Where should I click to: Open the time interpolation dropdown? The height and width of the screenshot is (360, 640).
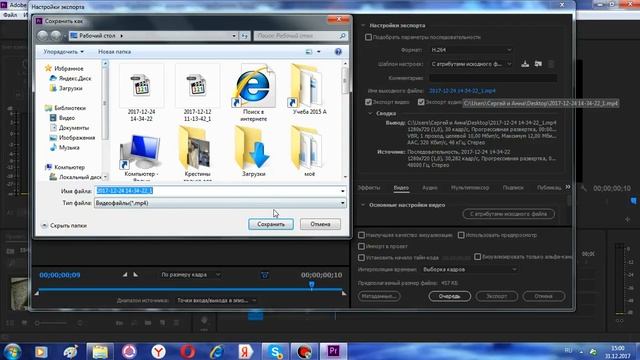(469, 269)
